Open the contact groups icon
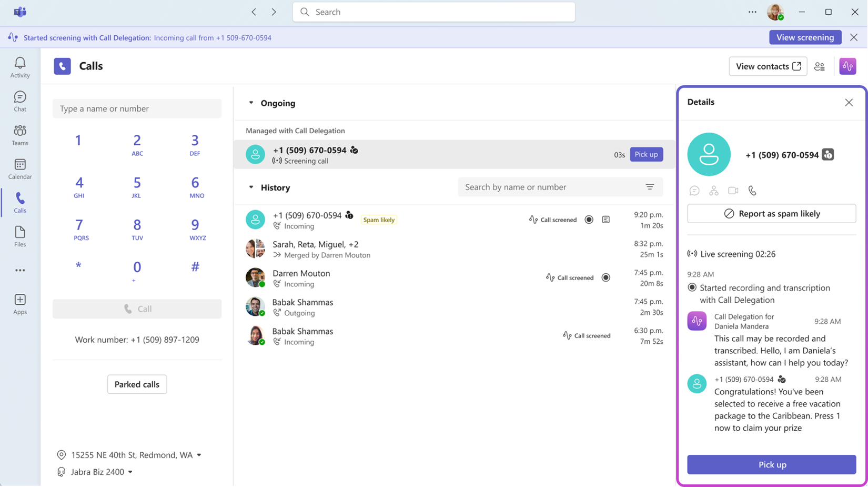Viewport: 868px width, 487px height. tap(819, 66)
